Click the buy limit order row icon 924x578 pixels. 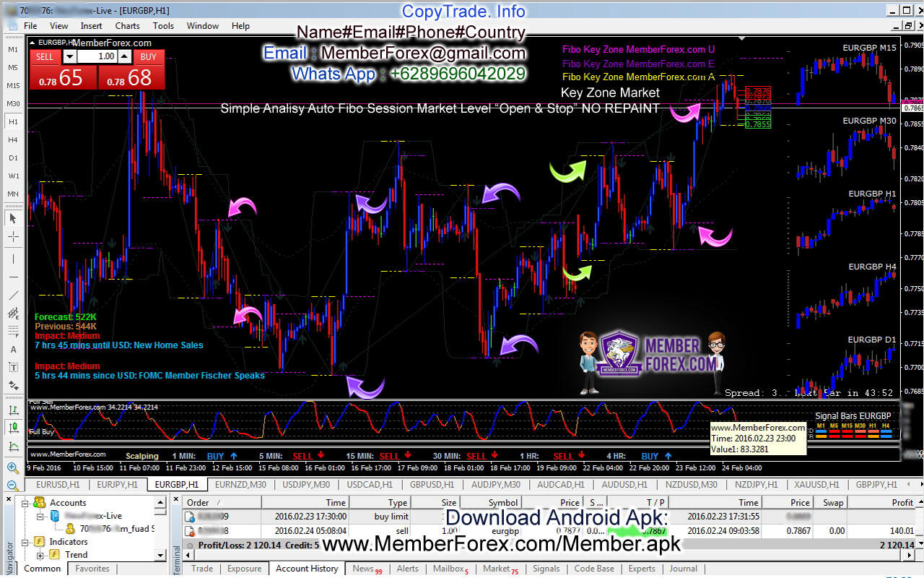click(x=190, y=517)
